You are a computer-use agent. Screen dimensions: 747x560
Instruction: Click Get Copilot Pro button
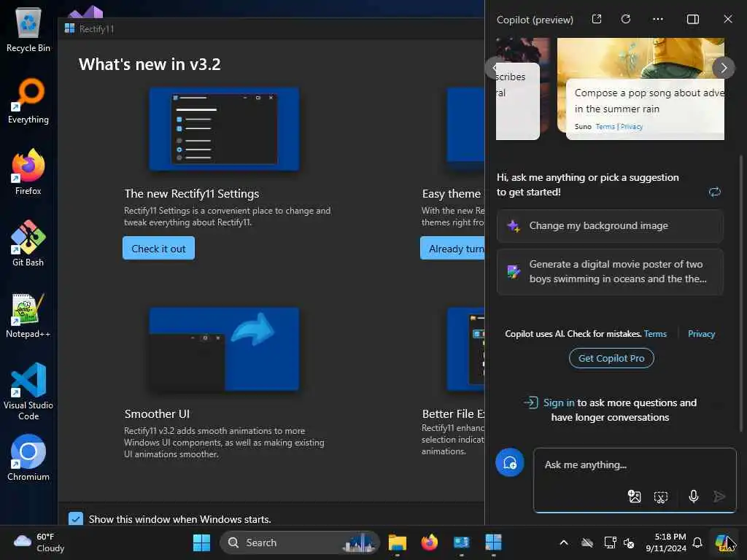click(611, 358)
